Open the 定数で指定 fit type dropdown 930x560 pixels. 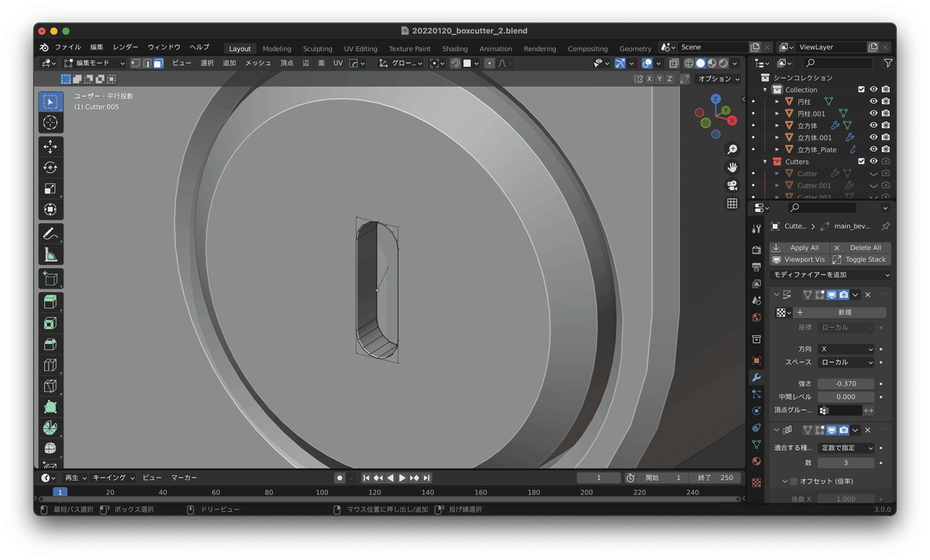(846, 448)
